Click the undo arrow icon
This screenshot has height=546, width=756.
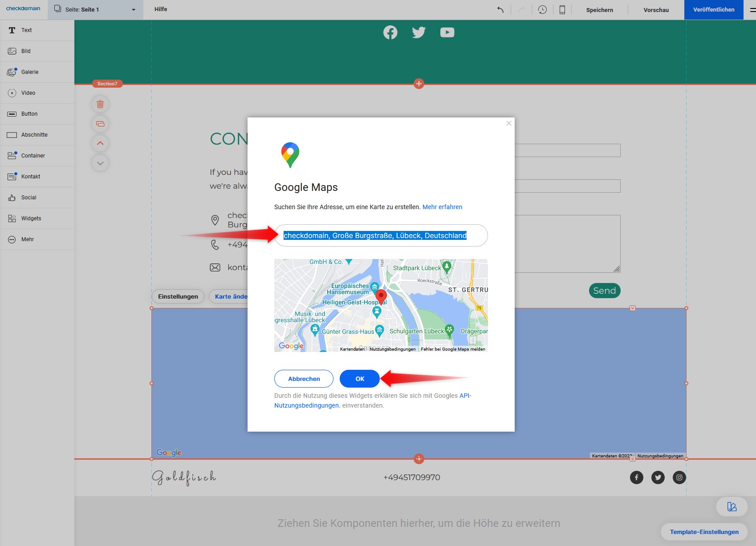point(500,10)
